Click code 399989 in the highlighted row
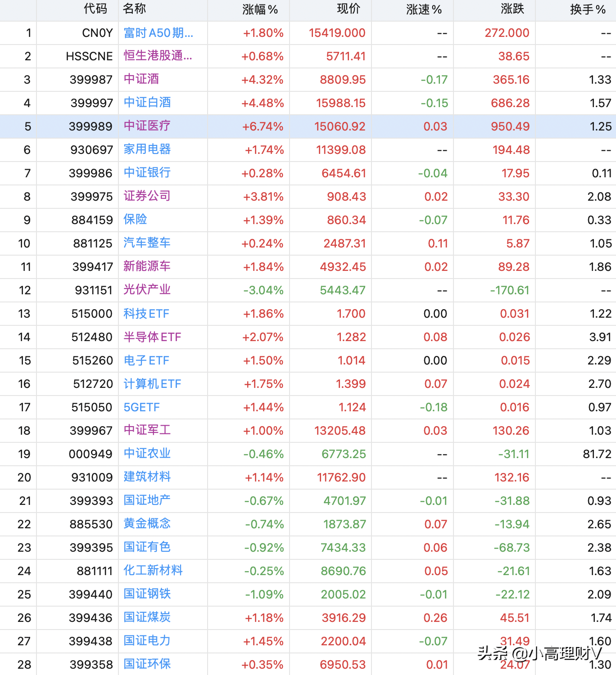The image size is (616, 675). (x=91, y=126)
